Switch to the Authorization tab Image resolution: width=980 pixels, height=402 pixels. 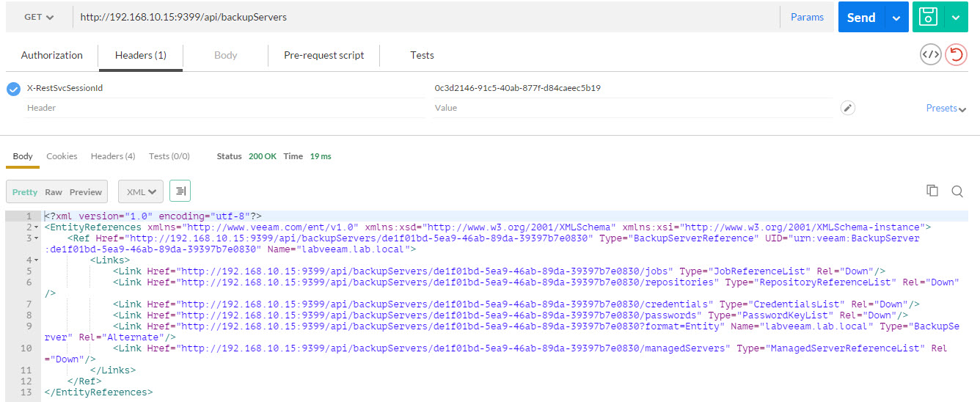pos(52,55)
